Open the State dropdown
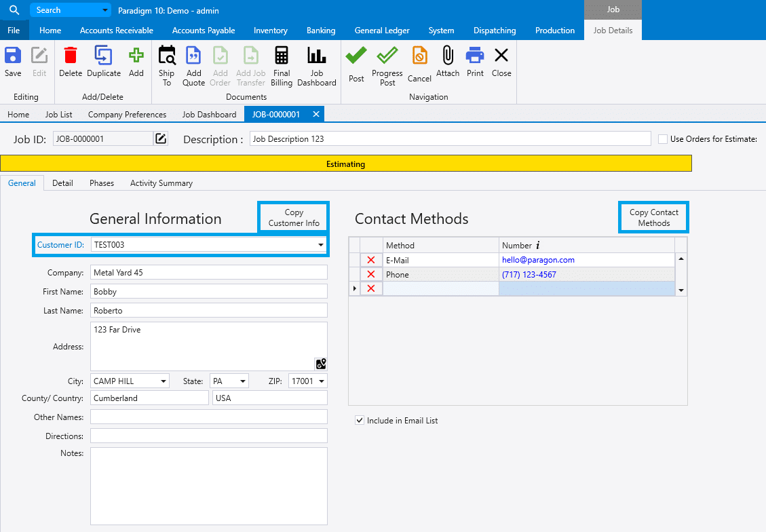The image size is (766, 532). point(243,381)
